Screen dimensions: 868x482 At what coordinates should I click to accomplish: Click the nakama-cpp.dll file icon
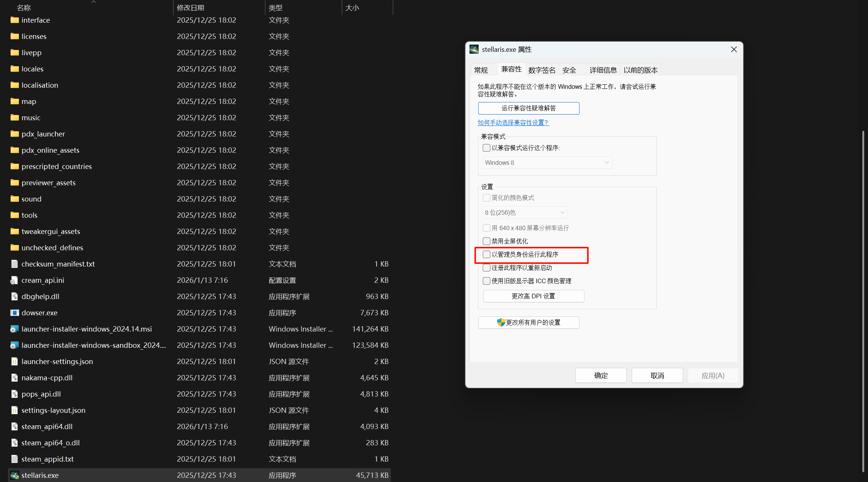tap(14, 378)
